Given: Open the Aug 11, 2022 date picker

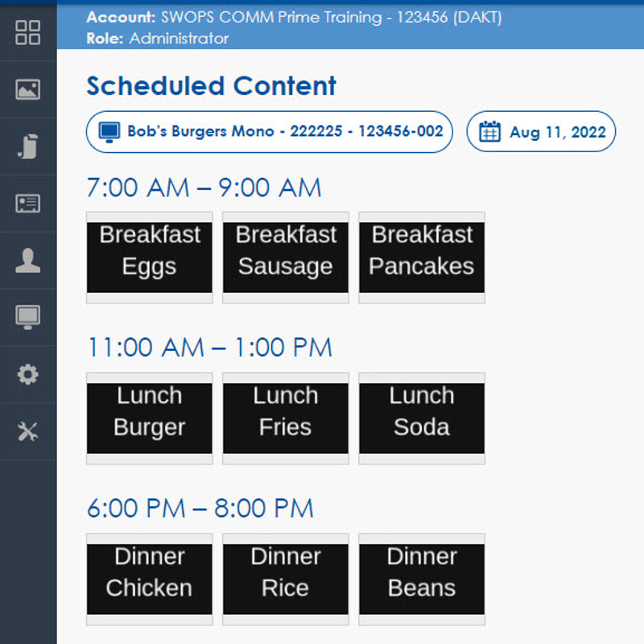Looking at the screenshot, I should (x=541, y=132).
